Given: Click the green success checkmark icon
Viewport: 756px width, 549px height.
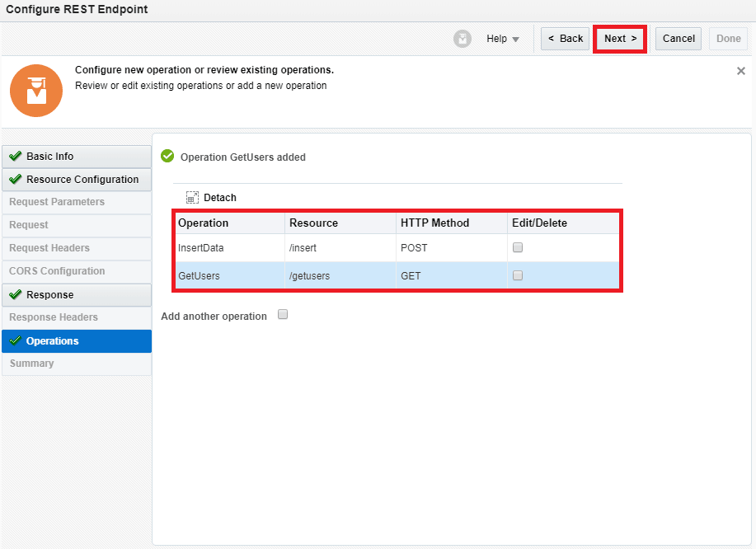Looking at the screenshot, I should tap(167, 157).
